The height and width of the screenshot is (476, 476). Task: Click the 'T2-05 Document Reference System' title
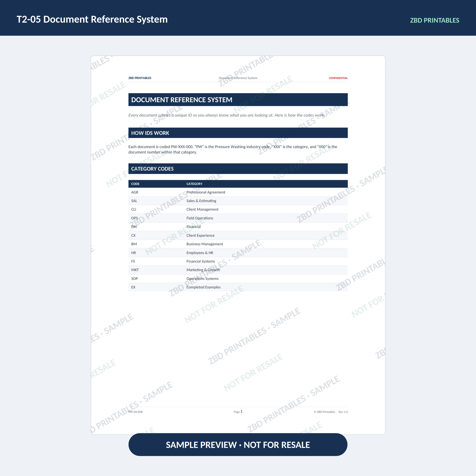pos(92,20)
